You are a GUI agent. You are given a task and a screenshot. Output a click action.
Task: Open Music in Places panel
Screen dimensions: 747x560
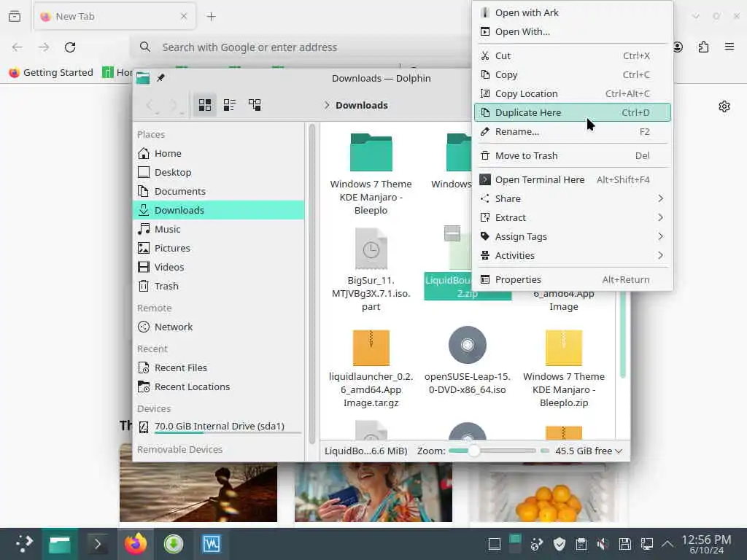(219, 229)
